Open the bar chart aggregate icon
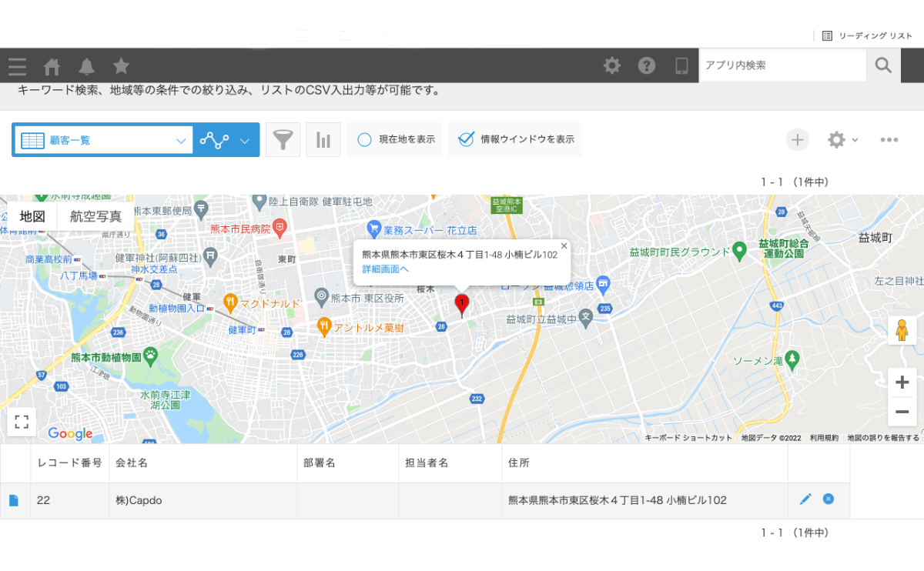Viewport: 924px width, 571px height. coord(323,140)
